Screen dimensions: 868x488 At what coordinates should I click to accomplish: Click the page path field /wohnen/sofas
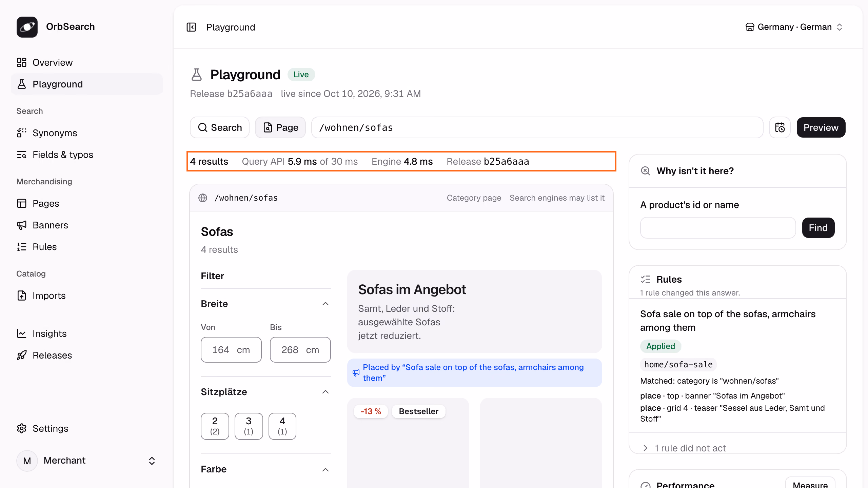537,127
